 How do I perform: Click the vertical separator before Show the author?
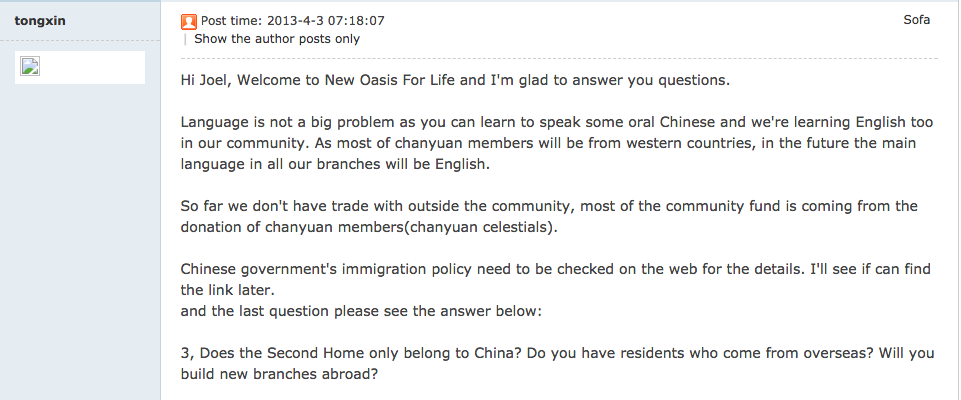point(185,39)
